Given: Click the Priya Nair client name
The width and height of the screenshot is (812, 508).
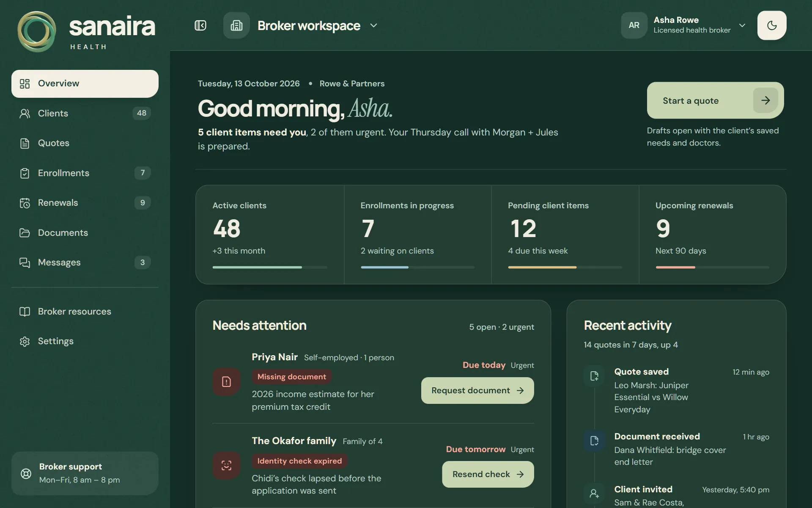Looking at the screenshot, I should (x=274, y=357).
